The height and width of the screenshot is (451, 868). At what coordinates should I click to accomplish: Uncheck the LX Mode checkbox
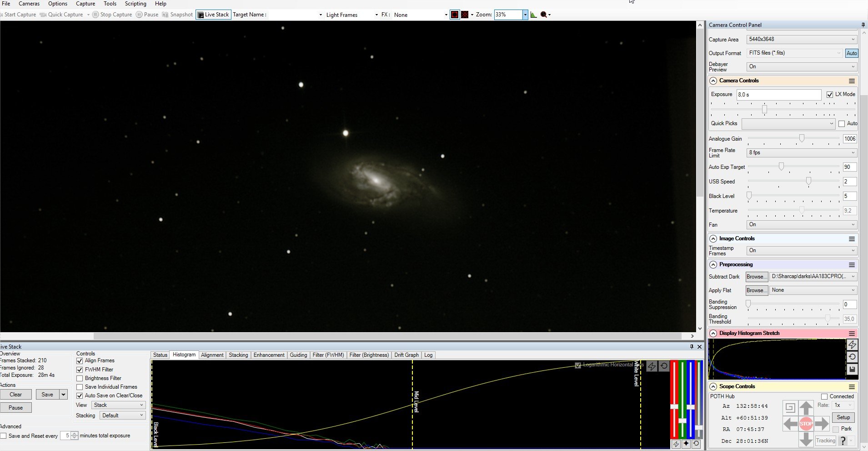click(x=830, y=94)
